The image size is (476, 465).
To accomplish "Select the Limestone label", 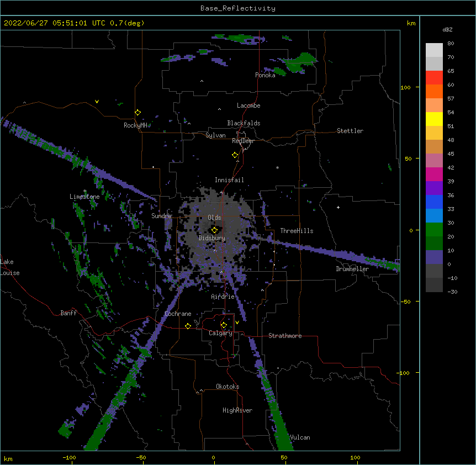I will (84, 197).
